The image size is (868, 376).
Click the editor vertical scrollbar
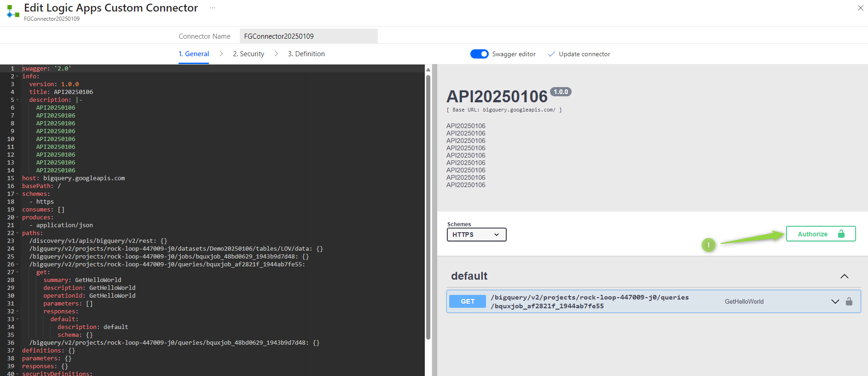[428, 207]
